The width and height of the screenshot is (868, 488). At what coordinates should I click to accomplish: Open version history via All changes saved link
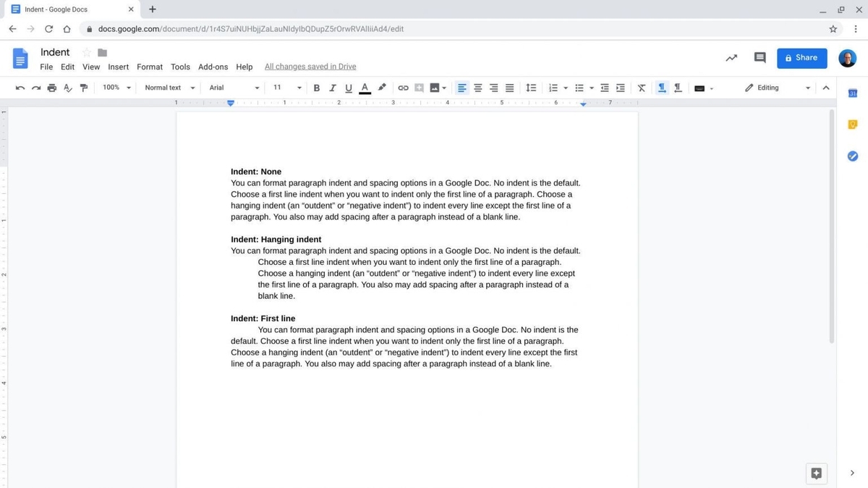pyautogui.click(x=310, y=66)
